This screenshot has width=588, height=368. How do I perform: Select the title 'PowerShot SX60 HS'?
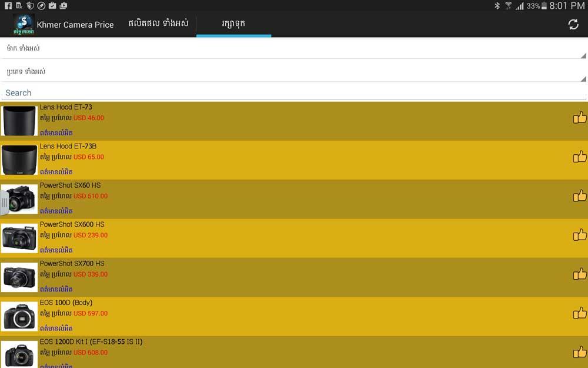(70, 185)
